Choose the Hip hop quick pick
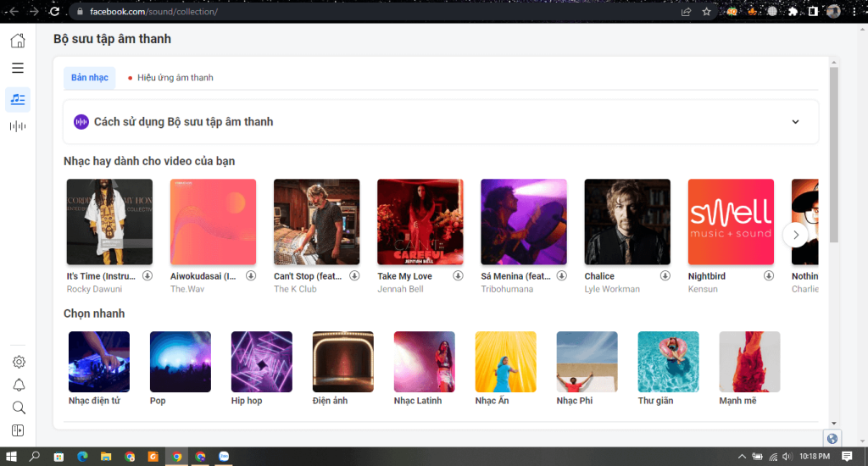Viewport: 868px width, 466px height. [262, 362]
